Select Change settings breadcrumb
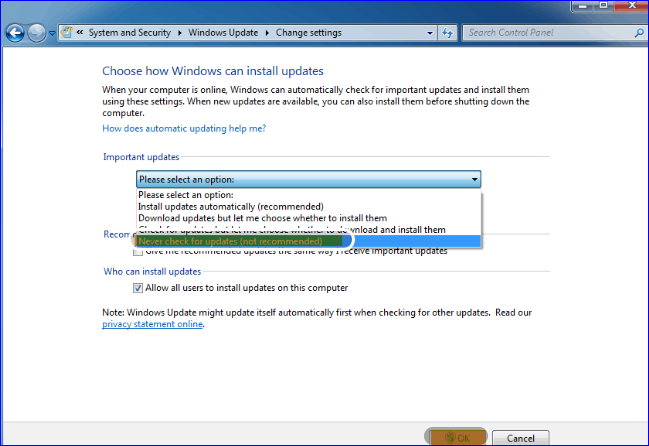The image size is (649, 446). click(309, 33)
